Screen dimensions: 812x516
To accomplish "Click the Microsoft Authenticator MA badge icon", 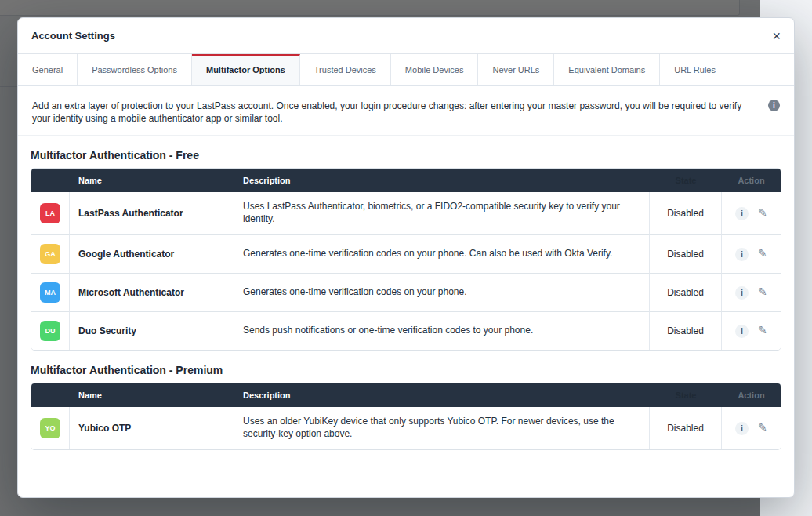I will [50, 293].
